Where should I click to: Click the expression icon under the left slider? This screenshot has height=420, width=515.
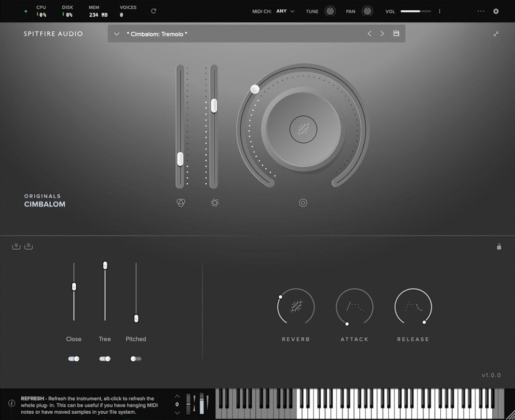coord(181,202)
